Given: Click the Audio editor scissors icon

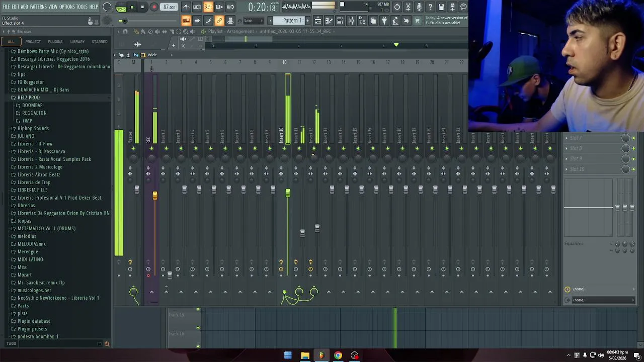Looking at the screenshot, I should point(408,7).
